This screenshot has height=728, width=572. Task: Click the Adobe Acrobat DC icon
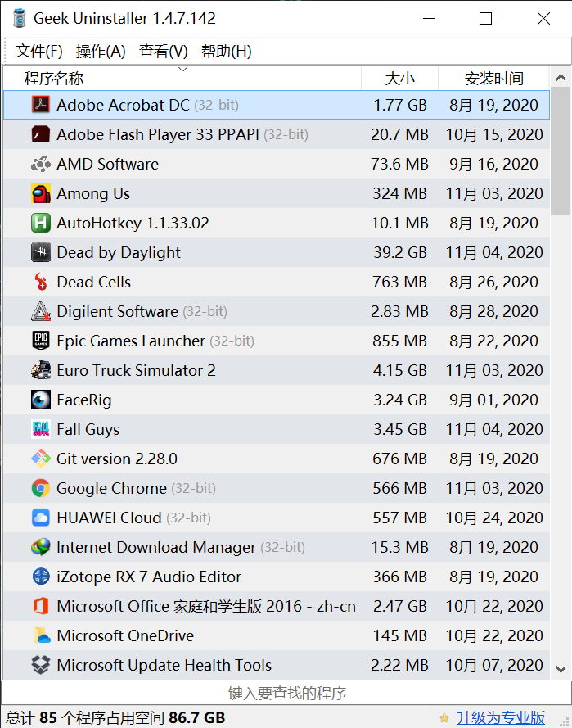coord(41,105)
